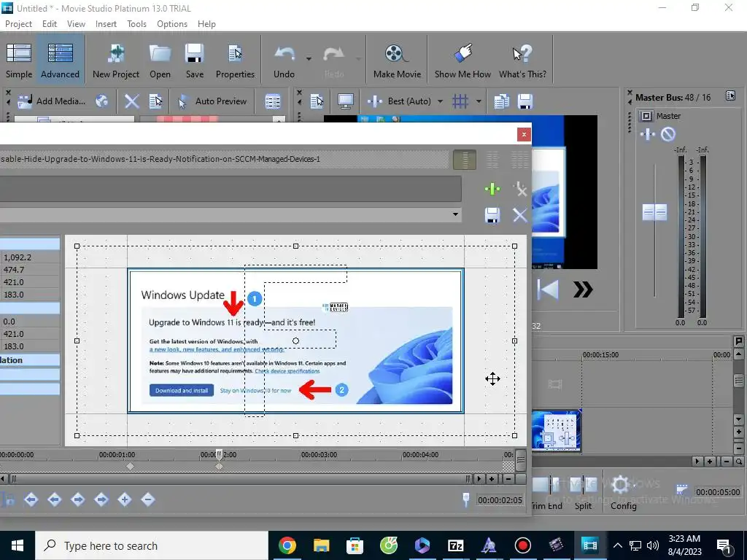
Task: Click the globe get media from web icon
Action: (x=101, y=101)
